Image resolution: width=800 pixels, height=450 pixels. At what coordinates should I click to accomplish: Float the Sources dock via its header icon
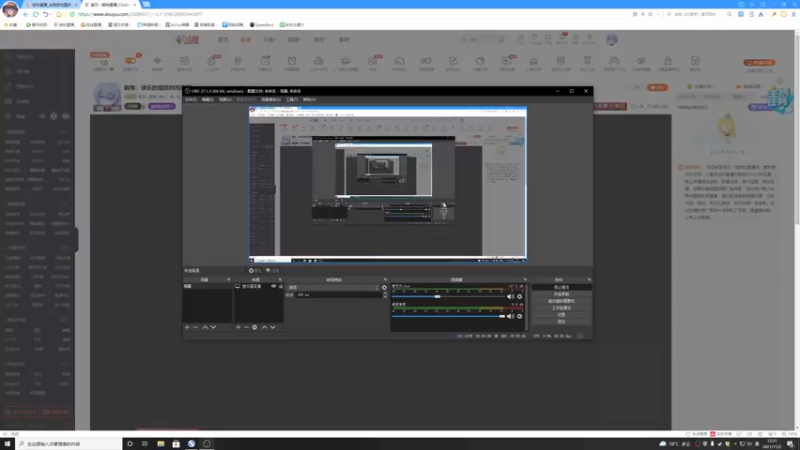pos(280,280)
